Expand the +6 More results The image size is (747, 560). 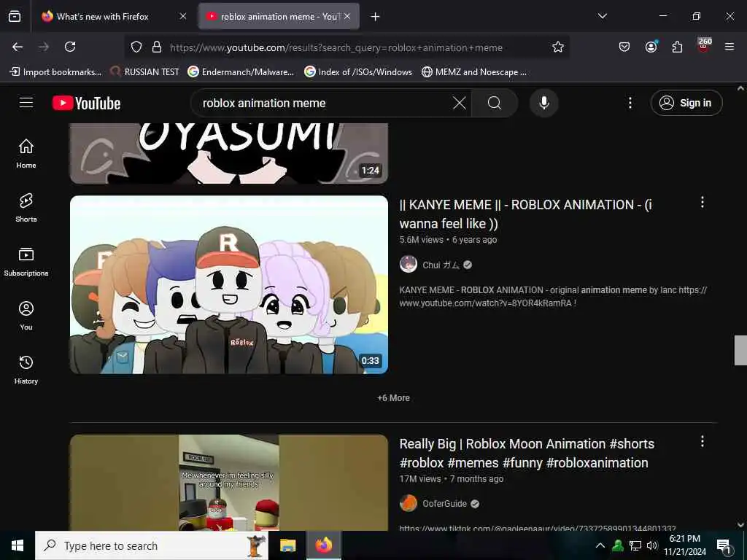point(393,398)
